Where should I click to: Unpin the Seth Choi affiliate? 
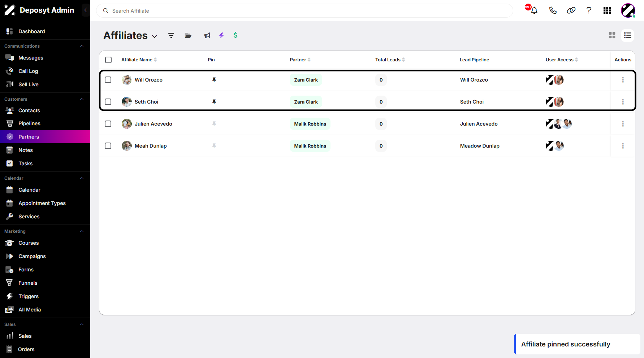pos(214,102)
